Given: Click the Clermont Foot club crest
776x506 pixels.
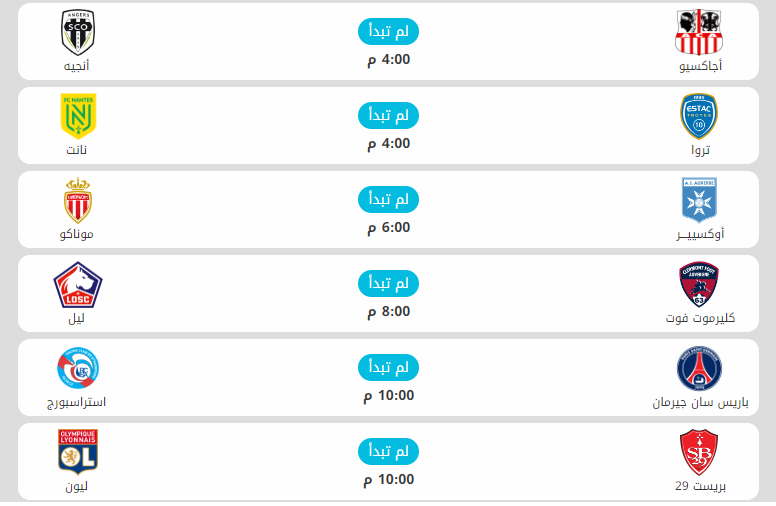Looking at the screenshot, I should click(699, 284).
